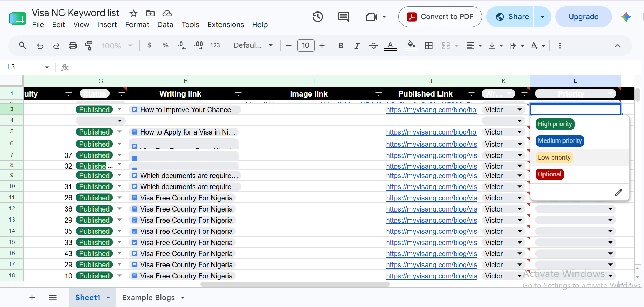
Task: Edit dropdown options with pencil icon
Action: (619, 192)
